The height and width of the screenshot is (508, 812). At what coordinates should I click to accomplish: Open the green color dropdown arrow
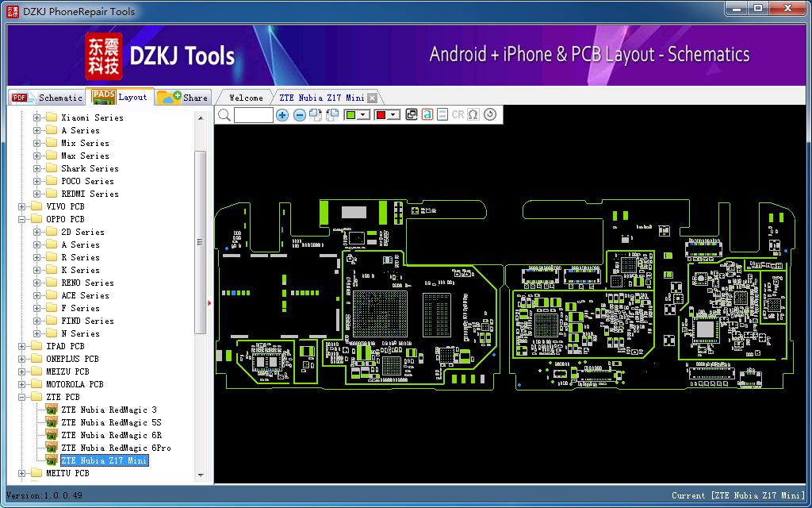pyautogui.click(x=364, y=115)
